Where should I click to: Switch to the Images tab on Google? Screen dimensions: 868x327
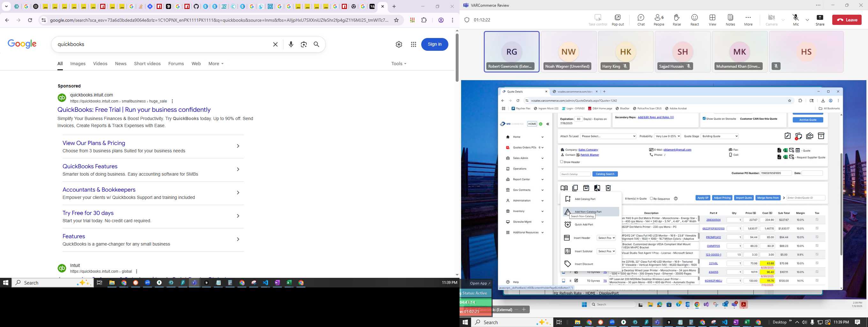point(78,64)
